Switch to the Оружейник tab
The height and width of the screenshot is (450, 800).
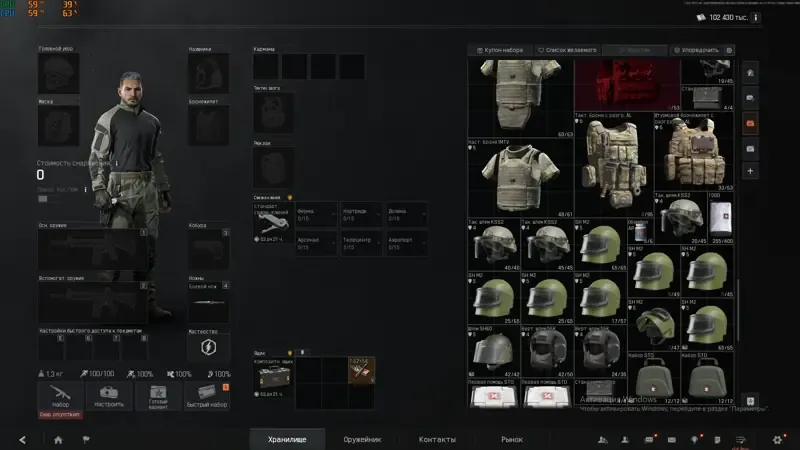[362, 439]
